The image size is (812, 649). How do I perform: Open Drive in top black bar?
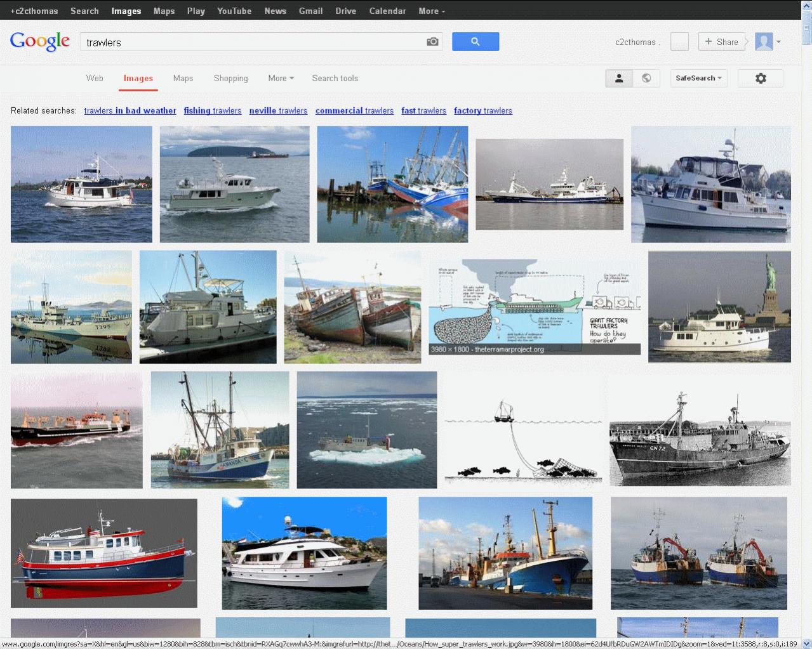pyautogui.click(x=346, y=11)
